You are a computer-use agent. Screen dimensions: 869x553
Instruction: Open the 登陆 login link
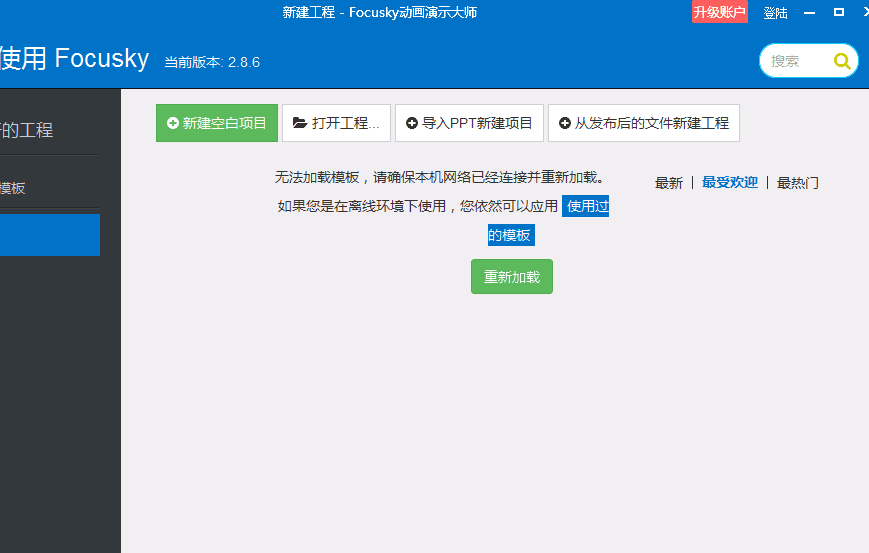pos(775,13)
